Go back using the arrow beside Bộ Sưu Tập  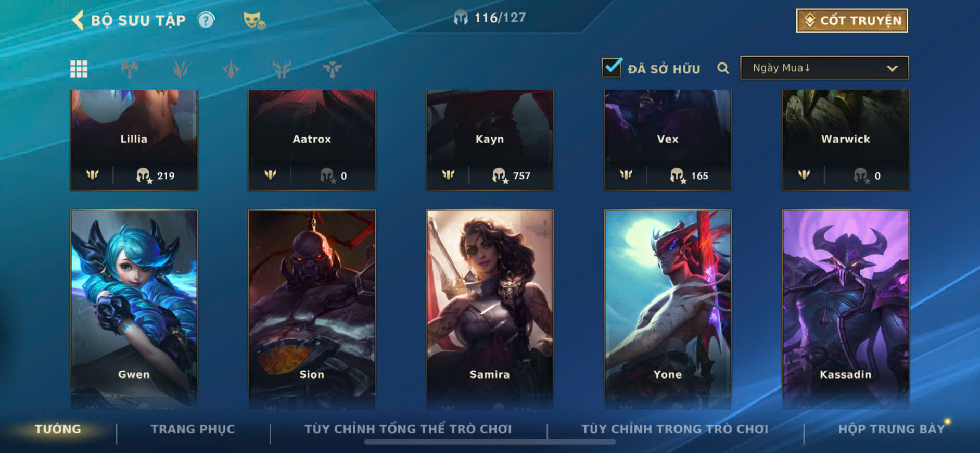tap(78, 20)
